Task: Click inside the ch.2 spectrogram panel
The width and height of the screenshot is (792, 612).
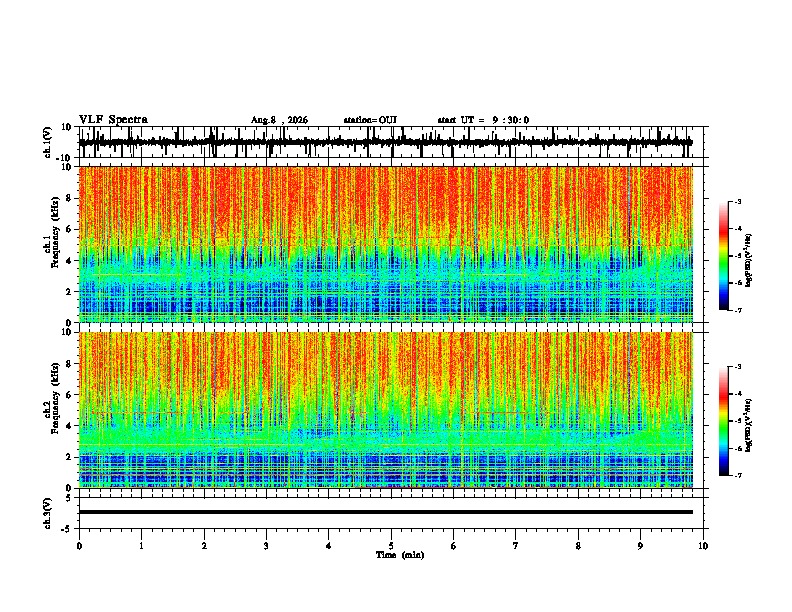Action: (386, 410)
